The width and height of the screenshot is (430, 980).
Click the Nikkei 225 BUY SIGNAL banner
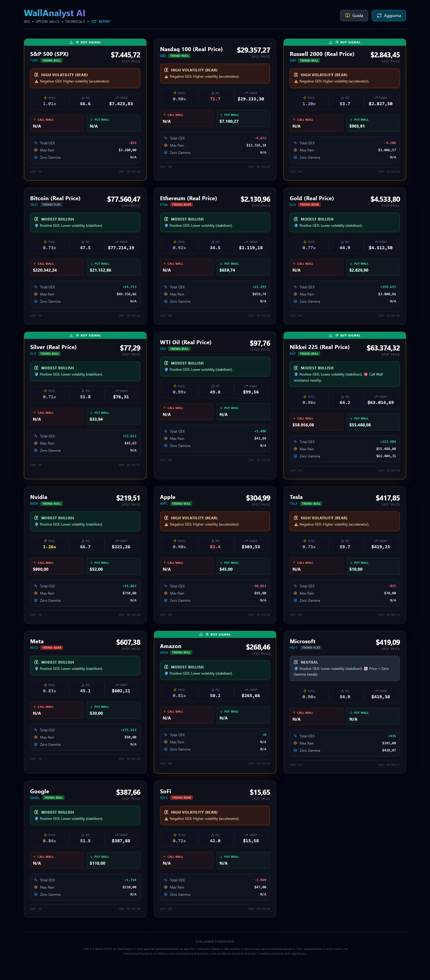click(345, 335)
